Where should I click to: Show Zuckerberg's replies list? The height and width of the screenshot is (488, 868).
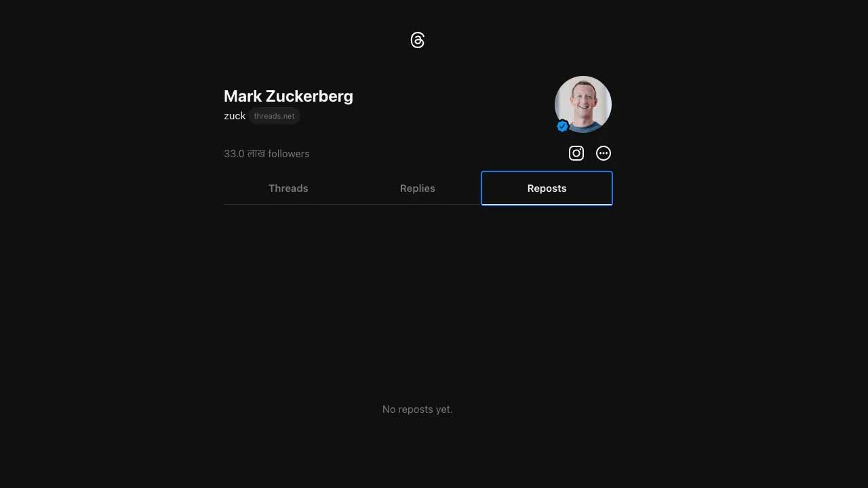coord(418,188)
